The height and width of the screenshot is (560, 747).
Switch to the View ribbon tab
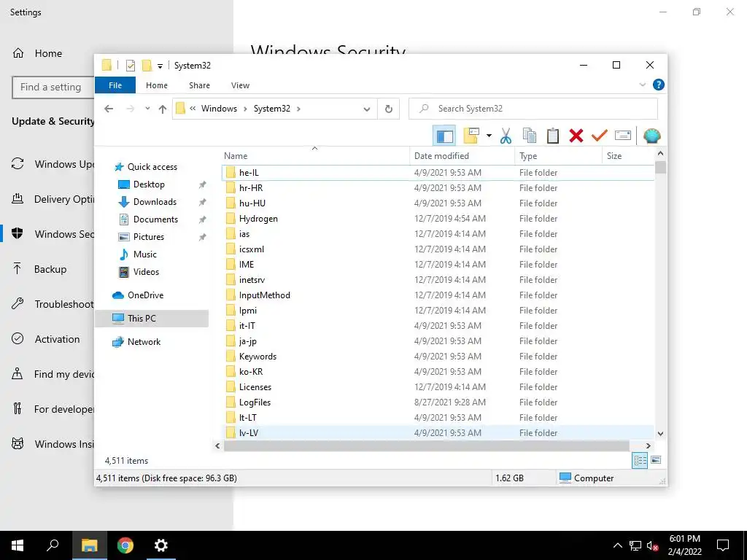(240, 85)
